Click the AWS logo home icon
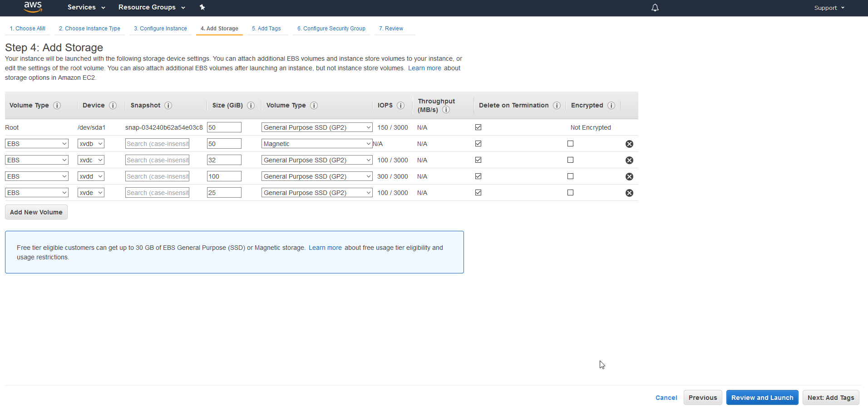Image resolution: width=868 pixels, height=409 pixels. point(33,7)
